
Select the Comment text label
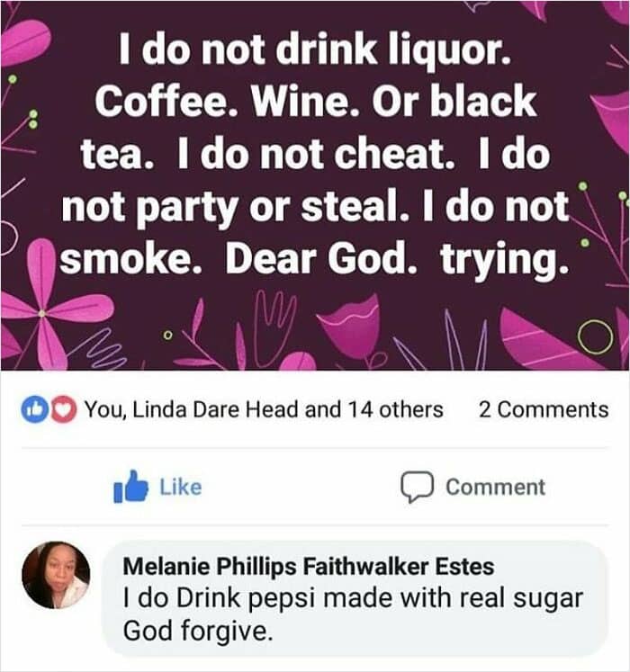495,487
